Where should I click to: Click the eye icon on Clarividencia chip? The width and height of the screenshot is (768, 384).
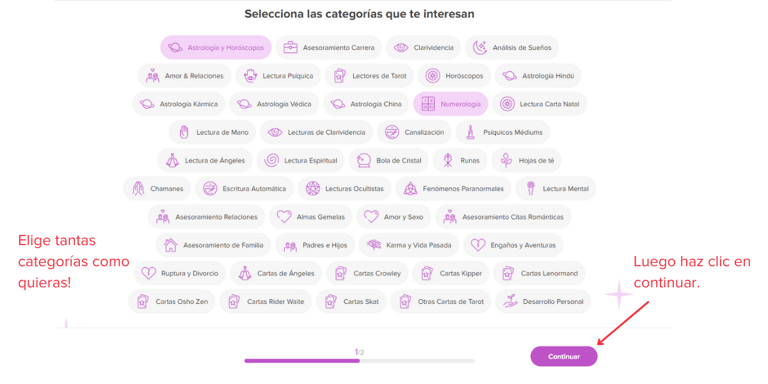tap(401, 48)
